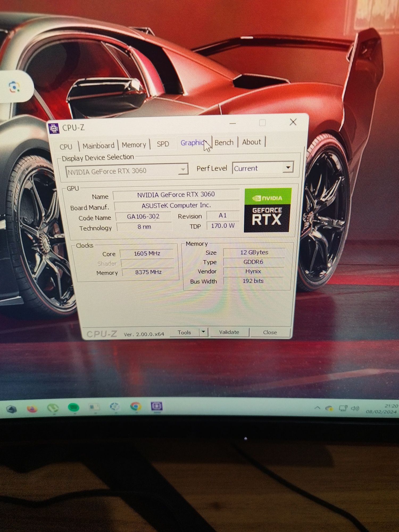This screenshot has width=399, height=532.
Task: Minimize the CPU-Z window
Action: [x=233, y=123]
